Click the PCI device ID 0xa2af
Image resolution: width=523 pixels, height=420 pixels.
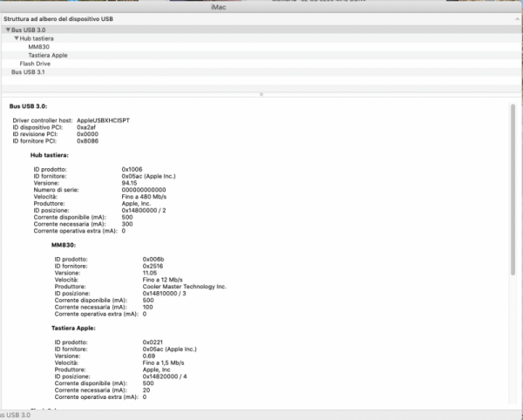(86, 127)
